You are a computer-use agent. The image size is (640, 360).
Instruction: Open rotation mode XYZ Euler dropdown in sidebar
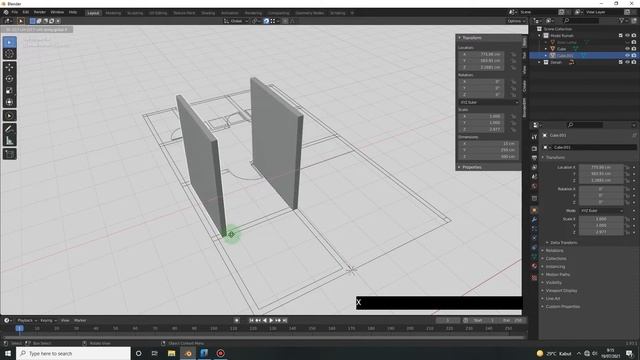point(489,102)
